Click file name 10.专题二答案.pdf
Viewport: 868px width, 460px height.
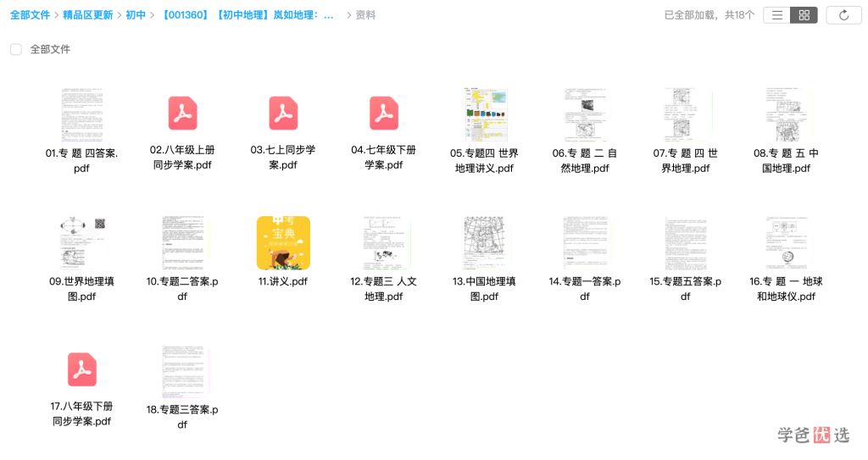coord(183,289)
